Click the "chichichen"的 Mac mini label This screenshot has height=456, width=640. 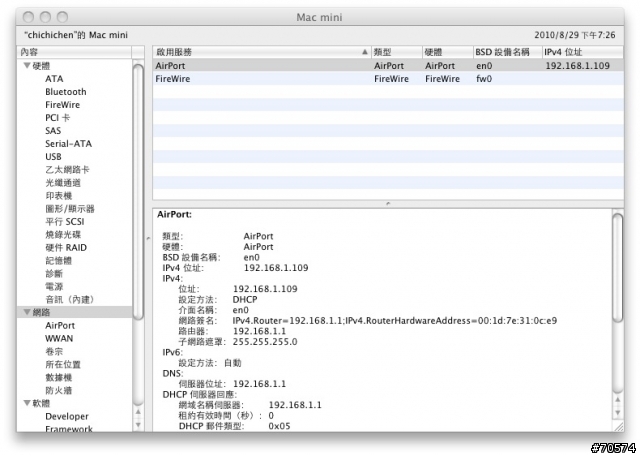(x=76, y=35)
